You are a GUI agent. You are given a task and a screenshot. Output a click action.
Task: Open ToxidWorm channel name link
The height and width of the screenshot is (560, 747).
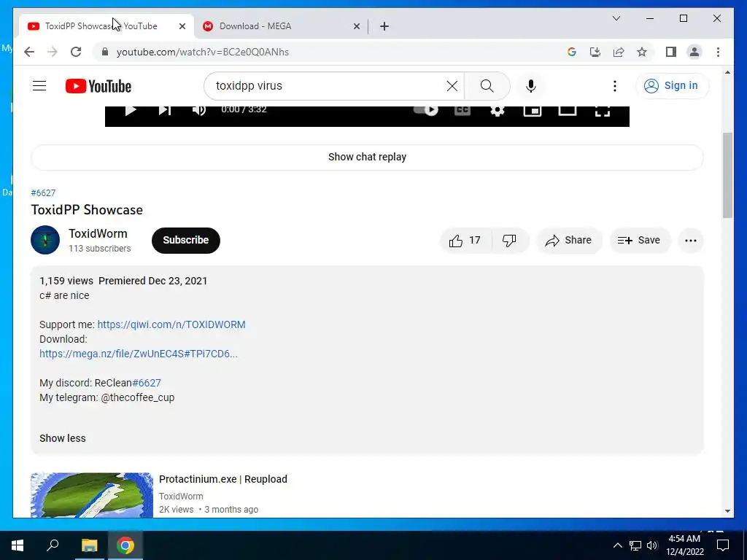point(98,234)
